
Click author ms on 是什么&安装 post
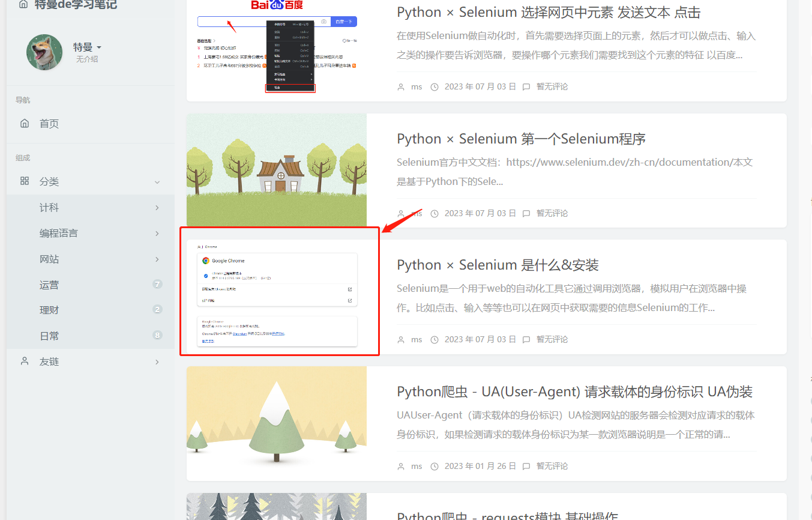coord(417,339)
